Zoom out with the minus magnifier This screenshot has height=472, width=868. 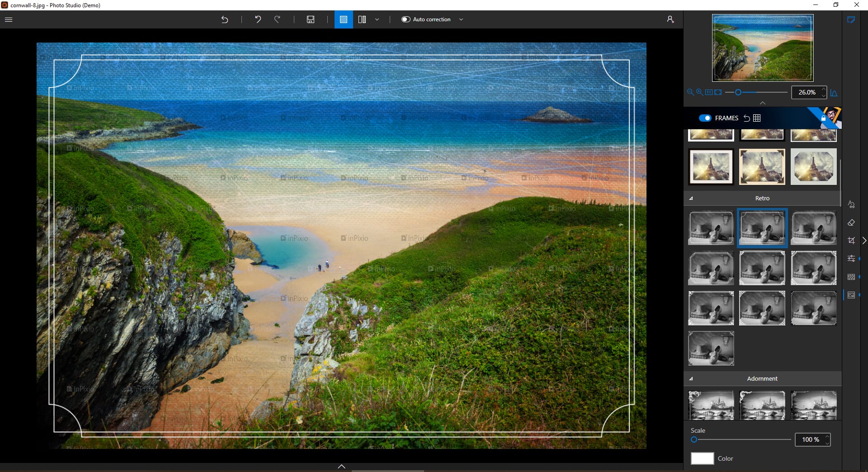(690, 92)
